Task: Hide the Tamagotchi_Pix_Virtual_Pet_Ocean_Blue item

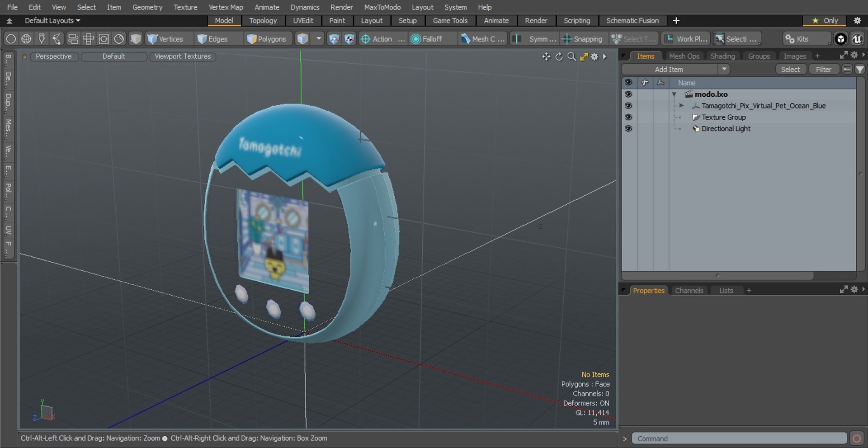Action: tap(628, 105)
